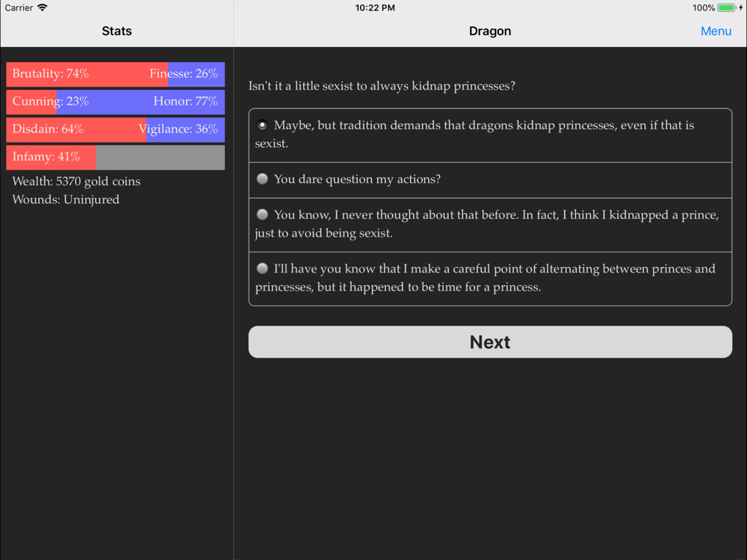
Task: Click the sexist kidnapping question text
Action: pyautogui.click(x=382, y=86)
